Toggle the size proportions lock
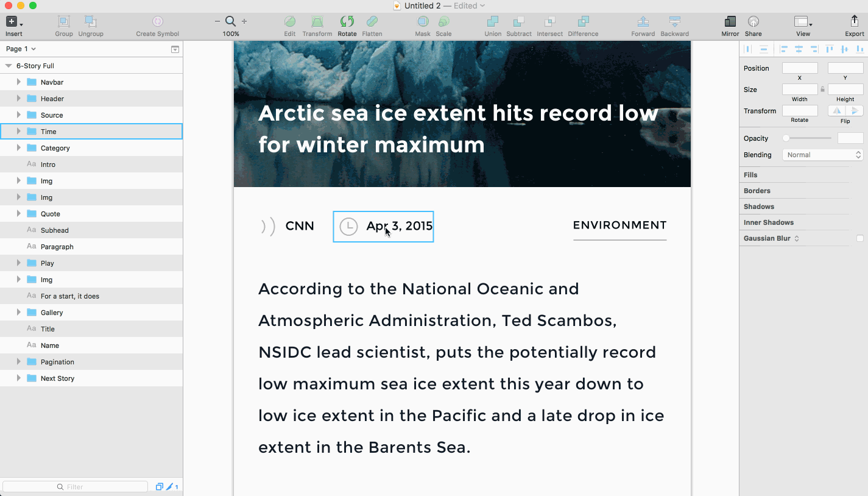 pyautogui.click(x=822, y=90)
